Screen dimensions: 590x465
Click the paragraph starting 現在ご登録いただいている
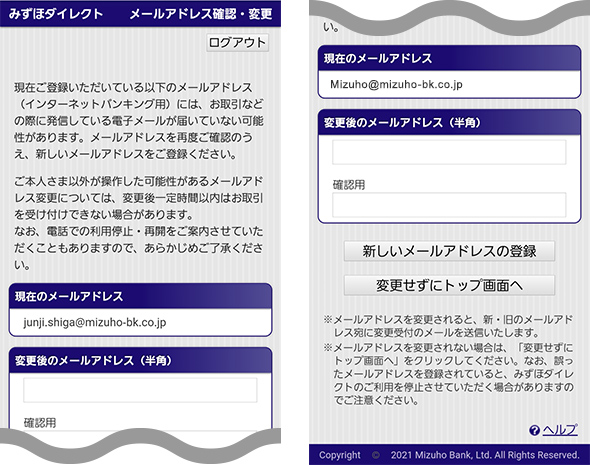point(139,121)
